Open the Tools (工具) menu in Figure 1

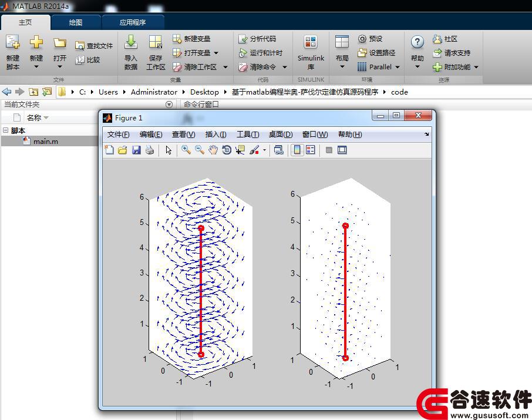tap(248, 135)
